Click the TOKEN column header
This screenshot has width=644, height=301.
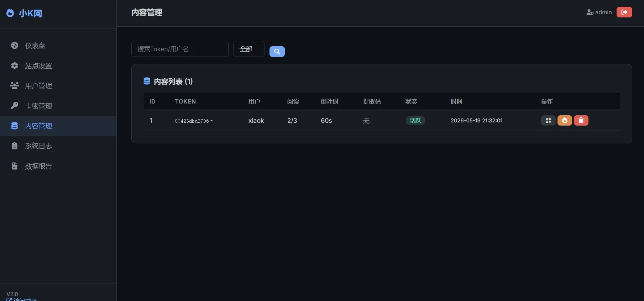click(x=185, y=101)
